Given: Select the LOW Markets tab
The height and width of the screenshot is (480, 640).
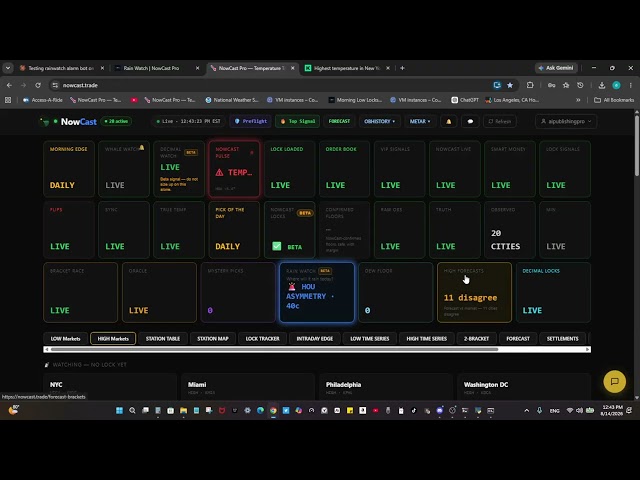Looking at the screenshot, I should (65, 338).
